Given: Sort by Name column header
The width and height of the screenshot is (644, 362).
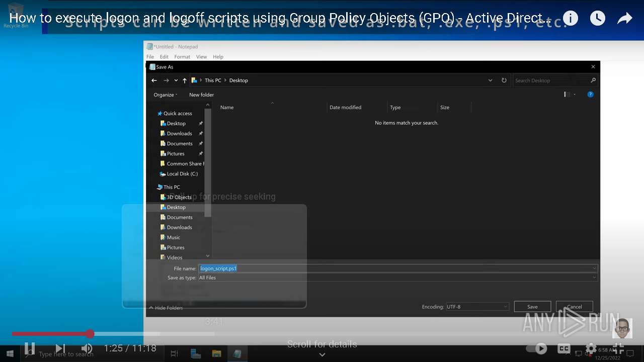Looking at the screenshot, I should tap(227, 108).
